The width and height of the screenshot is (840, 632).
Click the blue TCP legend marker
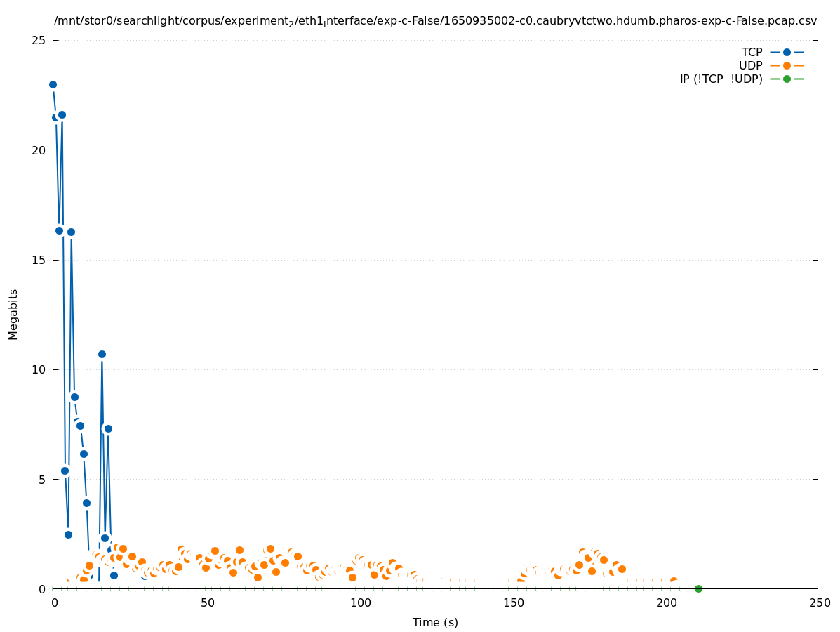click(x=787, y=52)
